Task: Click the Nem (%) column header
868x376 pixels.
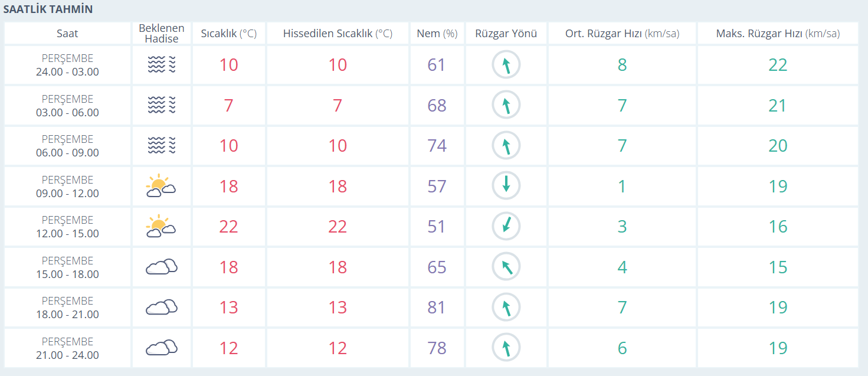Action: 437,34
